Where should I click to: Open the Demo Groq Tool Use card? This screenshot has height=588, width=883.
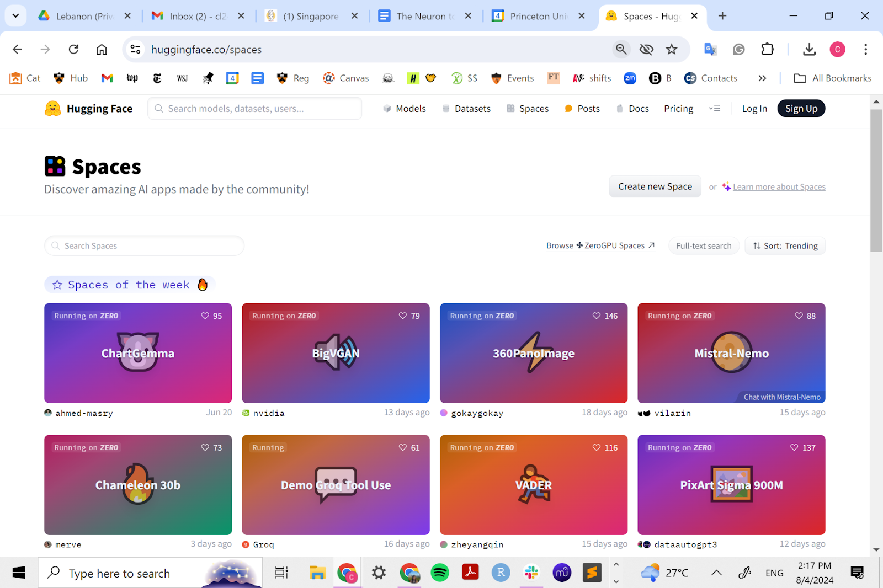click(336, 485)
